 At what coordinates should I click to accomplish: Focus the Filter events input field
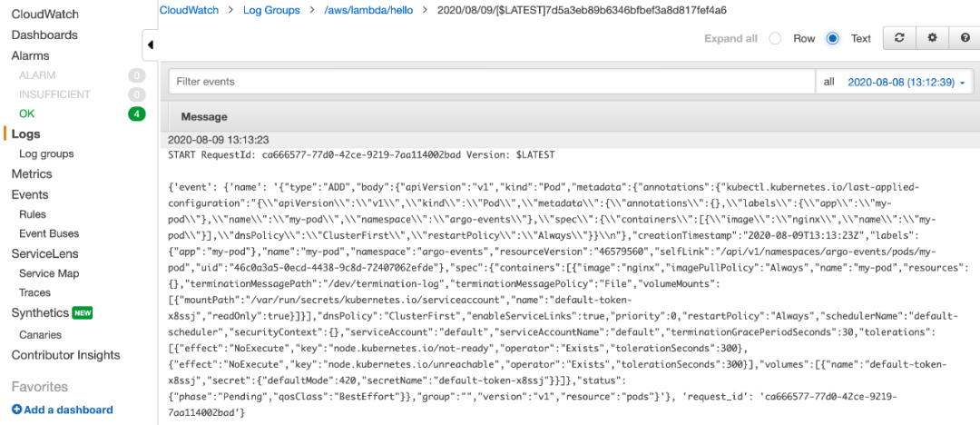(x=492, y=82)
